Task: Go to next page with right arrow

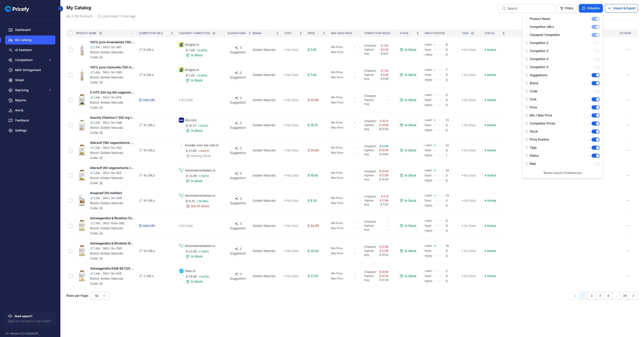Action: pyautogui.click(x=633, y=296)
